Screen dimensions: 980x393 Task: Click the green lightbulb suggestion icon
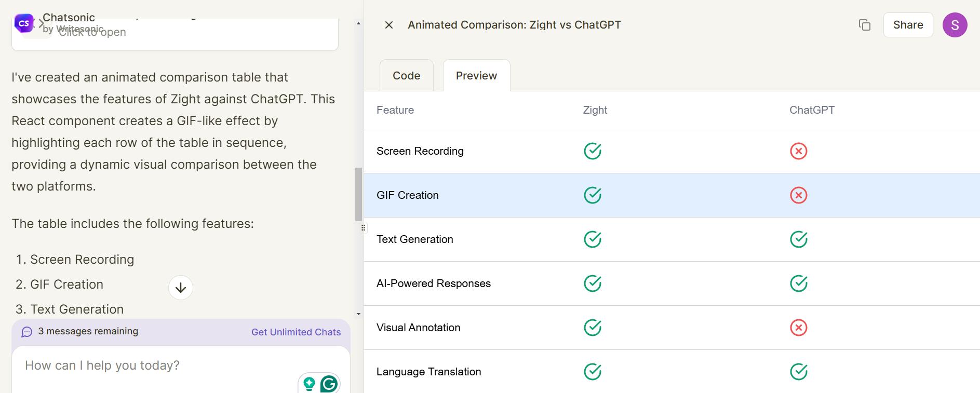310,384
